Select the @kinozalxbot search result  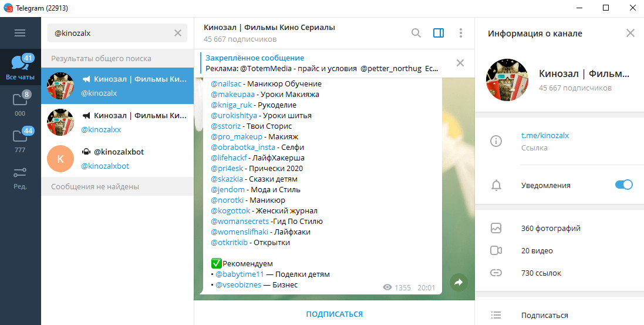[117, 159]
